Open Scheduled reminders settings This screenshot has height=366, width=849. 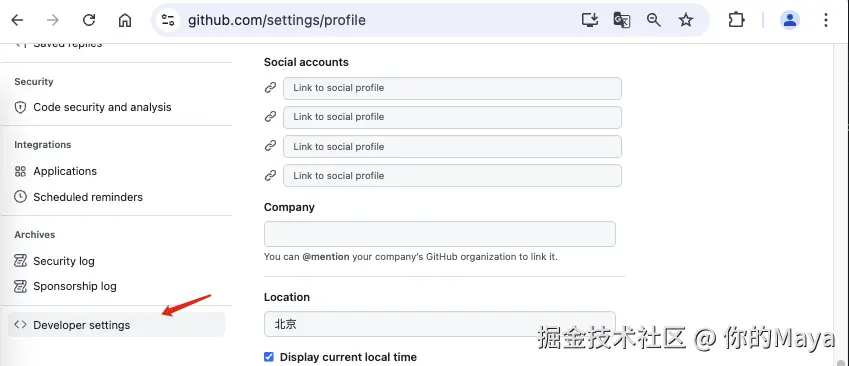88,197
